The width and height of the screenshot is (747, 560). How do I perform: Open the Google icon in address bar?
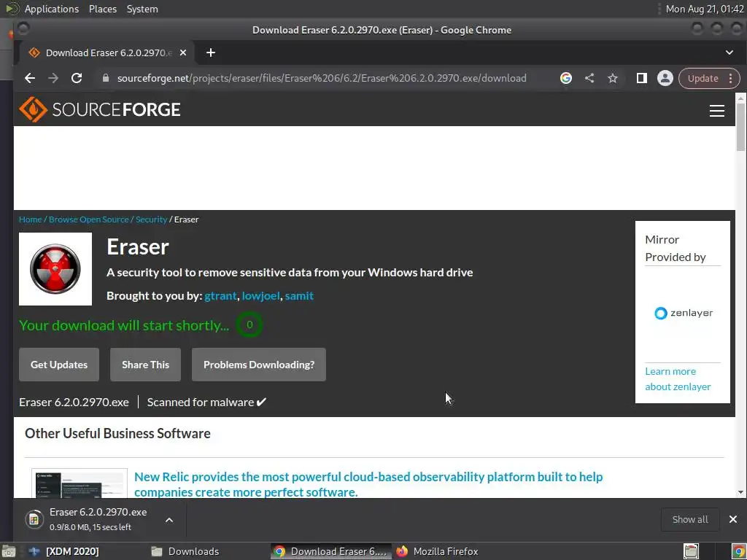(x=566, y=78)
